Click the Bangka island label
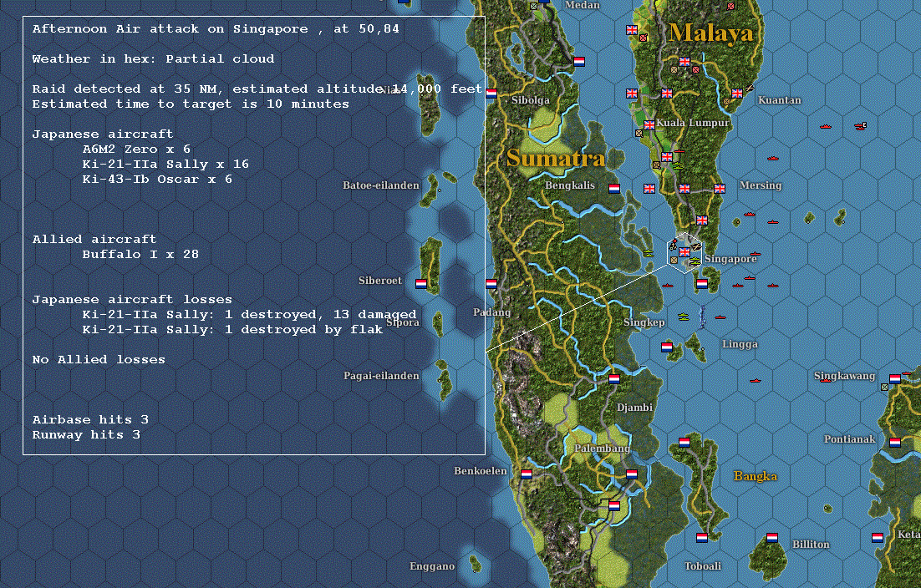This screenshot has width=921, height=588. 756,476
